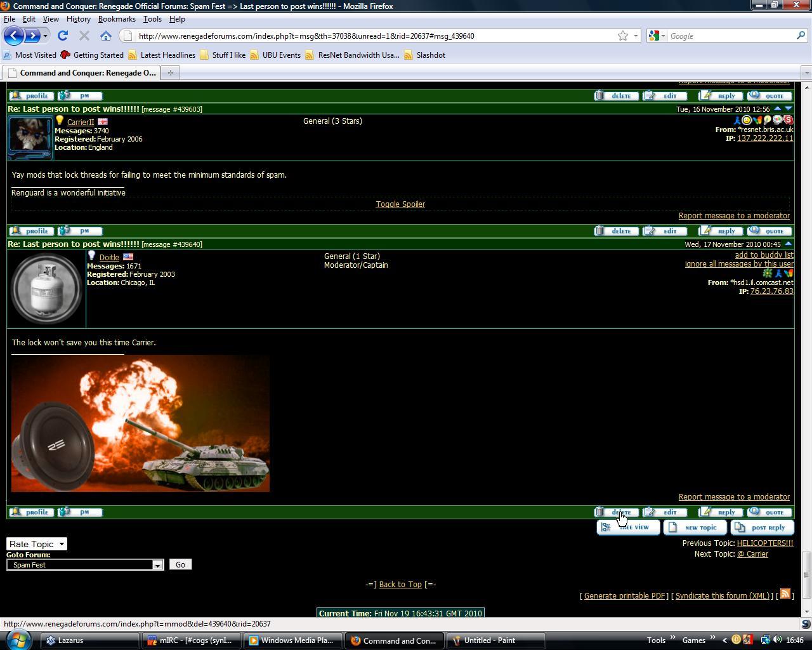Image resolution: width=812 pixels, height=650 pixels.
Task: Open the History menu
Action: coord(78,19)
